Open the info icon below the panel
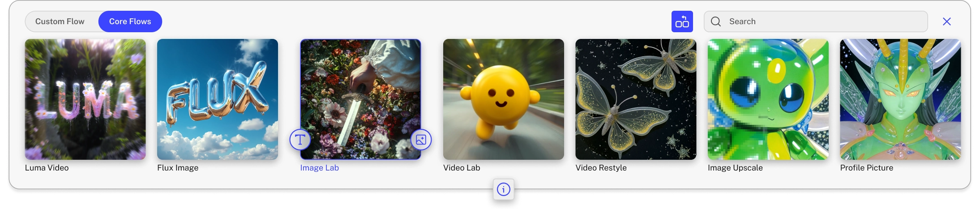The image size is (980, 209). click(504, 190)
